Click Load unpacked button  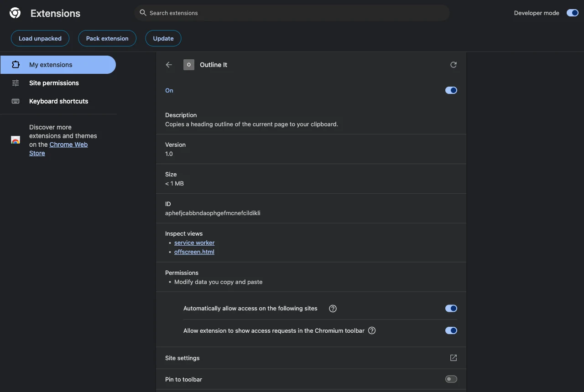pos(40,38)
